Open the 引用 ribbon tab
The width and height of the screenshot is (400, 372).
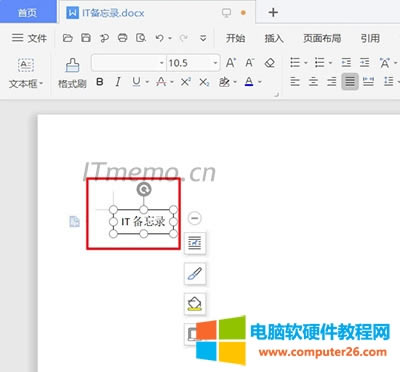370,38
